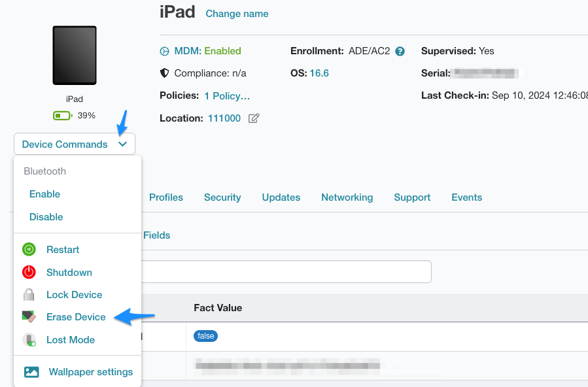Click the Compliance: n/a text
Image resolution: width=588 pixels, height=387 pixels.
pos(211,73)
